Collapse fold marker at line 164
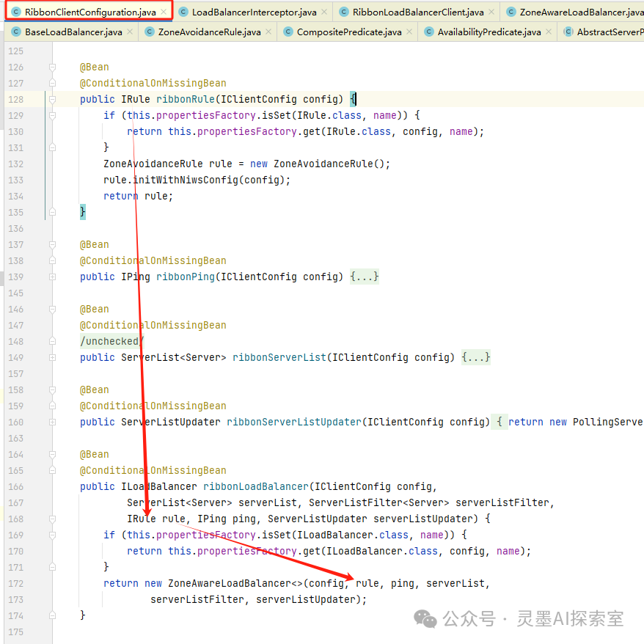 pyautogui.click(x=52, y=455)
